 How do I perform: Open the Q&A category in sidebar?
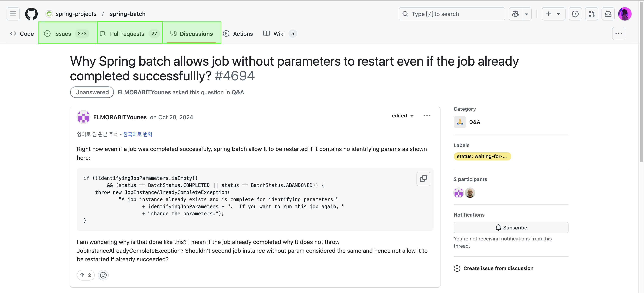[467, 122]
